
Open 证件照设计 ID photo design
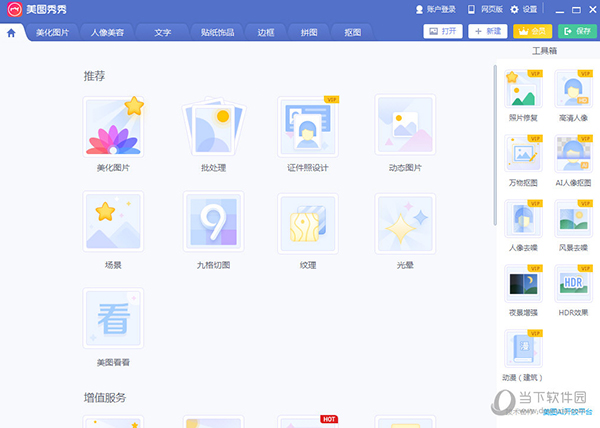pos(308,126)
